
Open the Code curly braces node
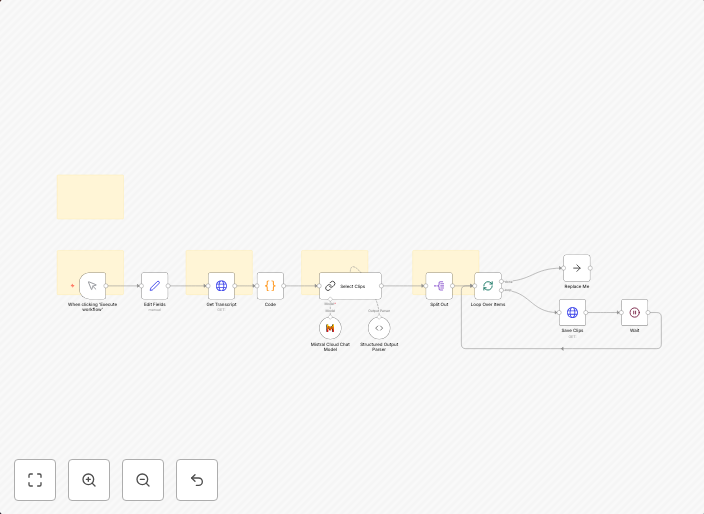click(x=270, y=286)
